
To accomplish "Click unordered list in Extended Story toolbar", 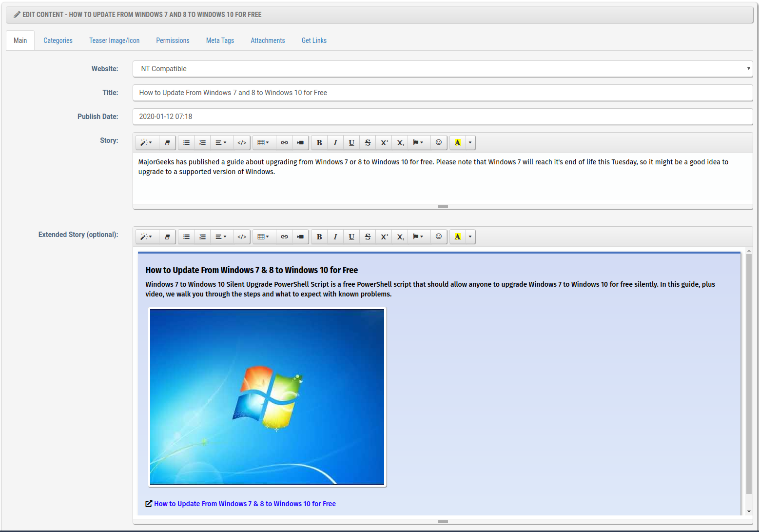I will click(186, 236).
